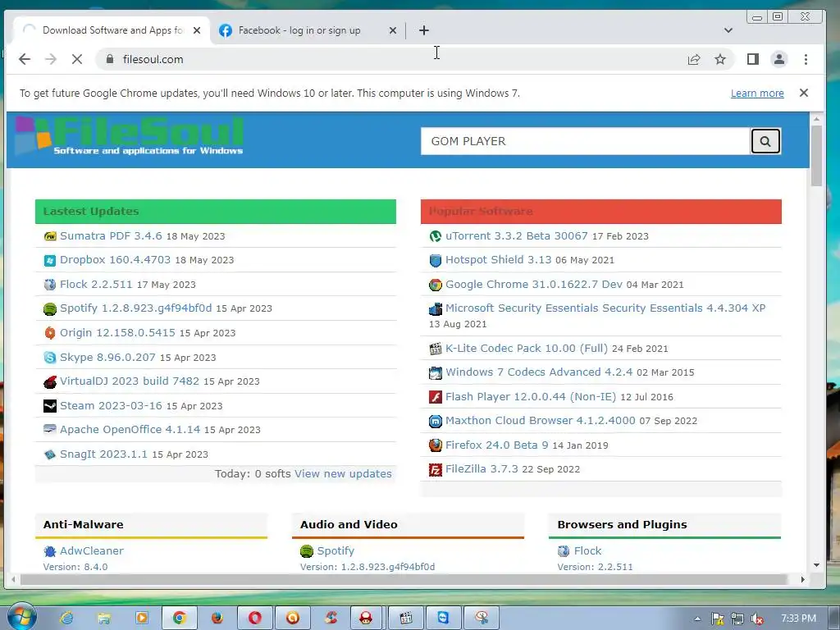The height and width of the screenshot is (630, 840).
Task: Click the filesoul.com address bar
Action: click(x=391, y=59)
